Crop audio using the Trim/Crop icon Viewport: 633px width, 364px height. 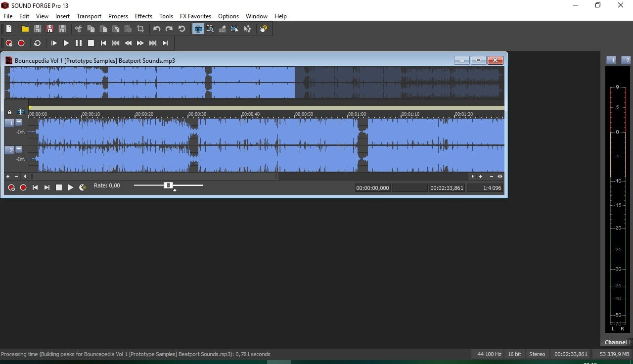click(x=140, y=29)
